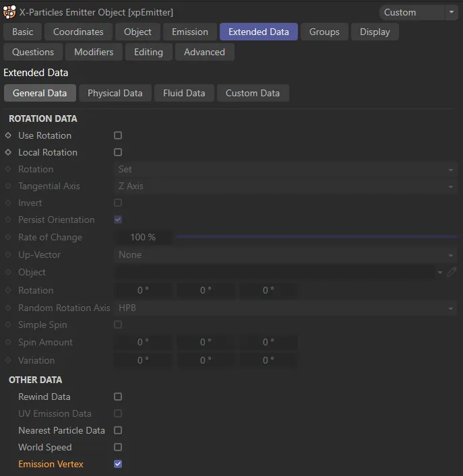Open the Emission tab
The image size is (463, 476).
[190, 32]
